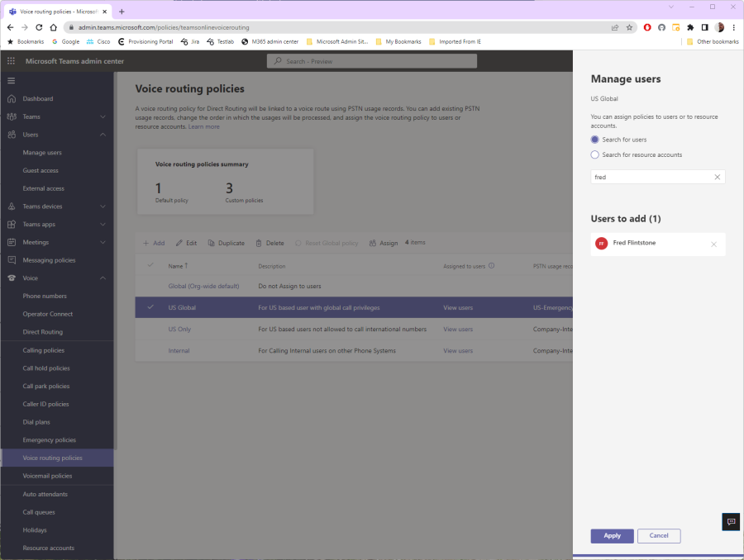744x560 pixels.
Task: Click Delete in the policies toolbar
Action: click(270, 244)
